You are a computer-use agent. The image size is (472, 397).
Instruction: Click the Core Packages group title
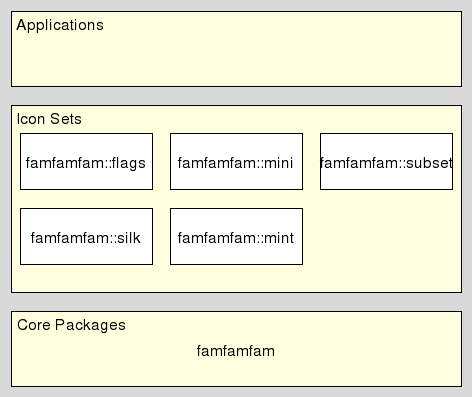(x=71, y=325)
